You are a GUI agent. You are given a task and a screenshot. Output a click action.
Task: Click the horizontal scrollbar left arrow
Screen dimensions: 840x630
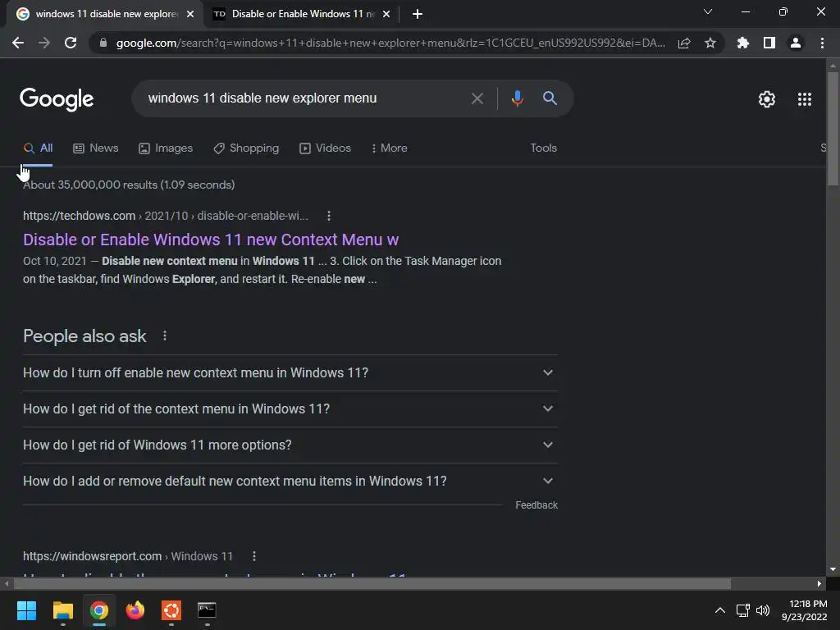[x=6, y=583]
